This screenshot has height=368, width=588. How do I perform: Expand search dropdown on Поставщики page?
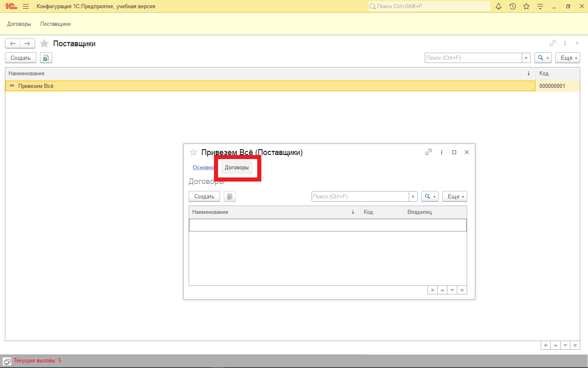[x=543, y=58]
